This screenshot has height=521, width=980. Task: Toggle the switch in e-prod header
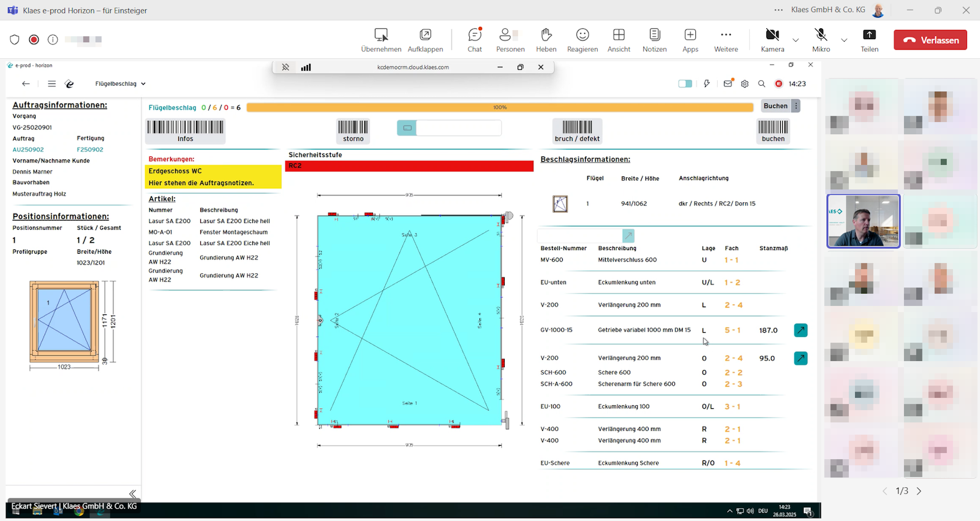tap(685, 84)
